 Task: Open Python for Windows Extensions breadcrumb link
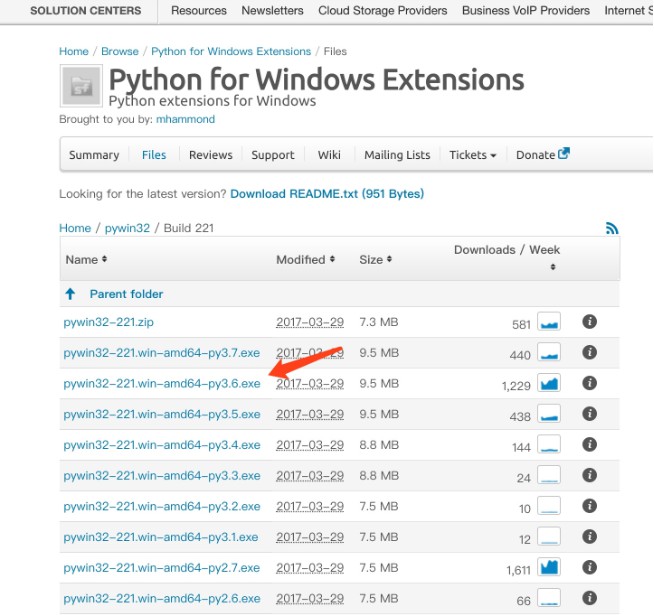point(231,51)
